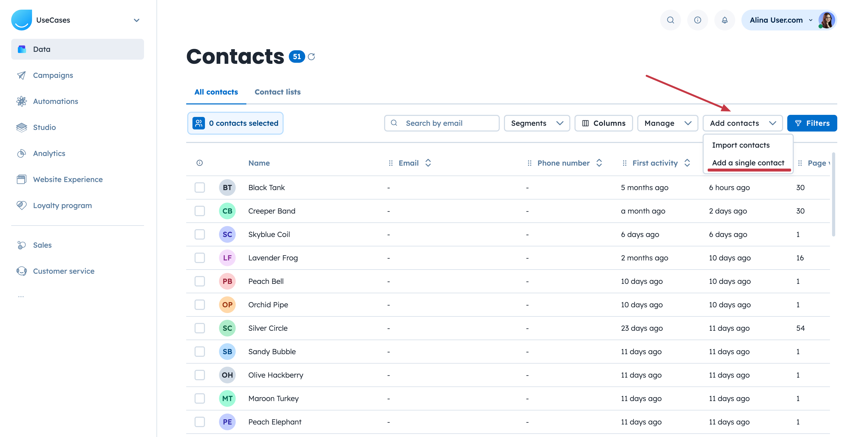Choose Add a single contact option

[x=748, y=163]
